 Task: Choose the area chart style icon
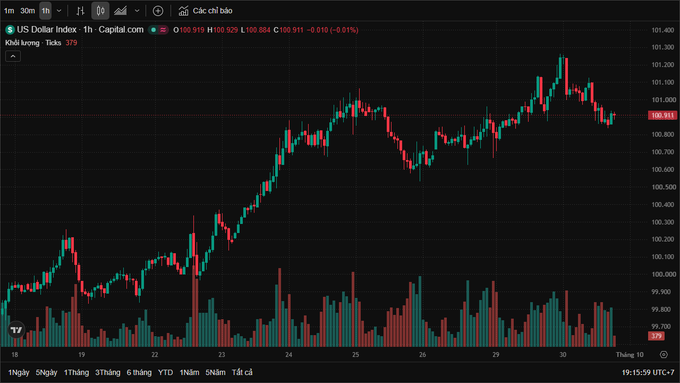(120, 11)
